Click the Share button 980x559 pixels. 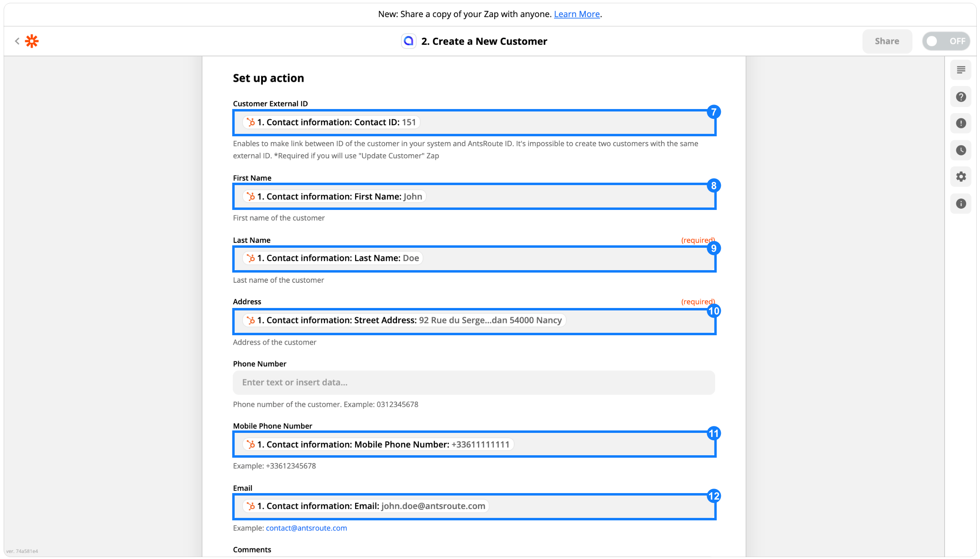tap(887, 41)
